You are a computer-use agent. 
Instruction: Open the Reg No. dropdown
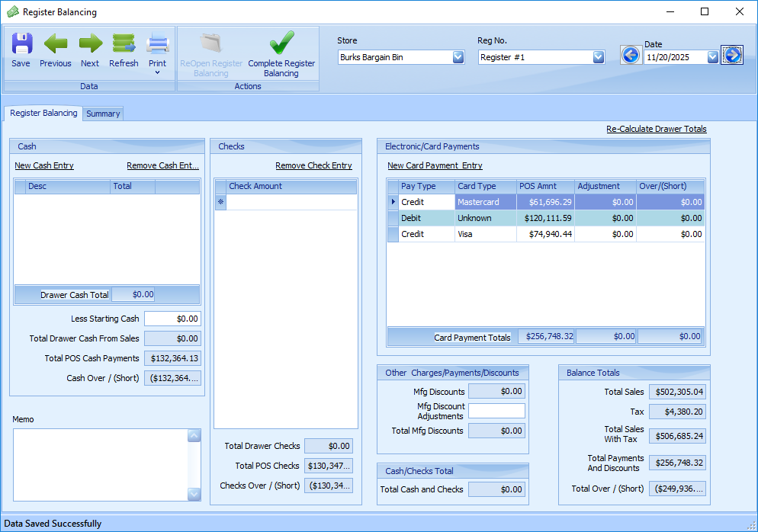coord(598,57)
